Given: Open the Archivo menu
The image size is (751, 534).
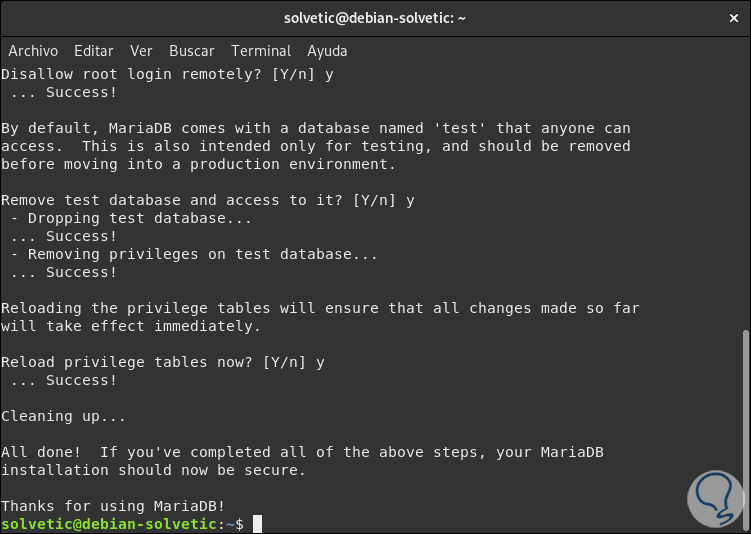Looking at the screenshot, I should (33, 51).
